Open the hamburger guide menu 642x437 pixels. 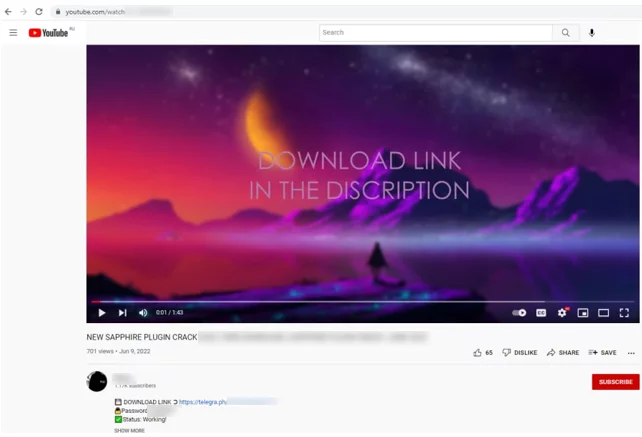click(x=13, y=33)
